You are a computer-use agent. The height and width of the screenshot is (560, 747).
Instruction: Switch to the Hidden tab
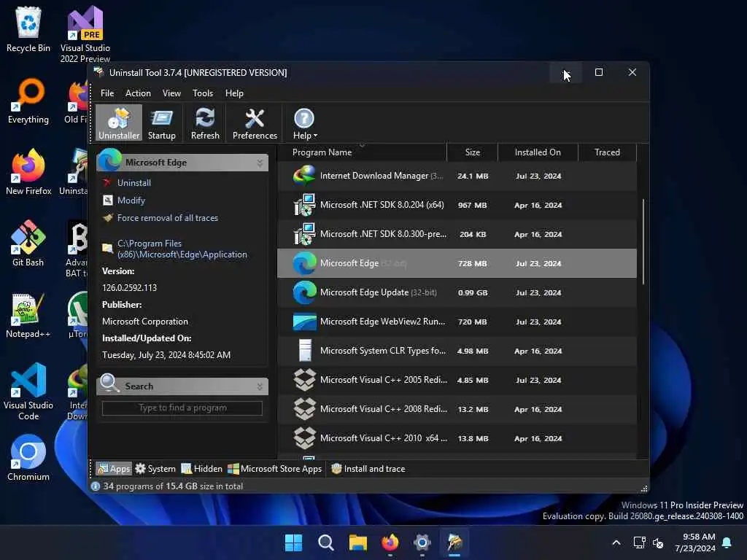[x=201, y=469]
